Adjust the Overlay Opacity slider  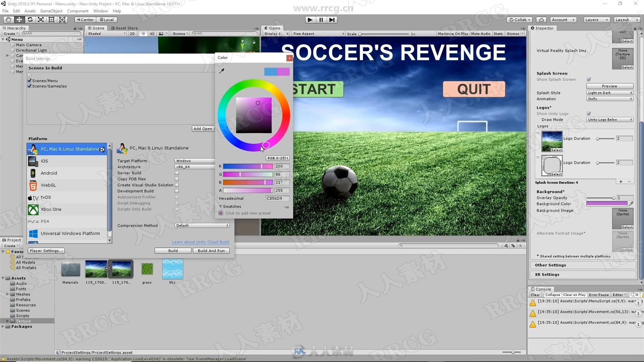click(600, 198)
